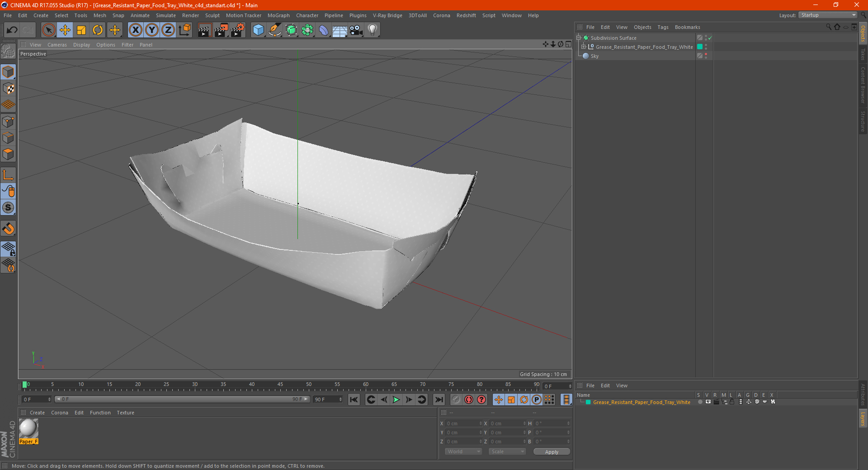
Task: Toggle the Enable Axis tool
Action: point(8,175)
